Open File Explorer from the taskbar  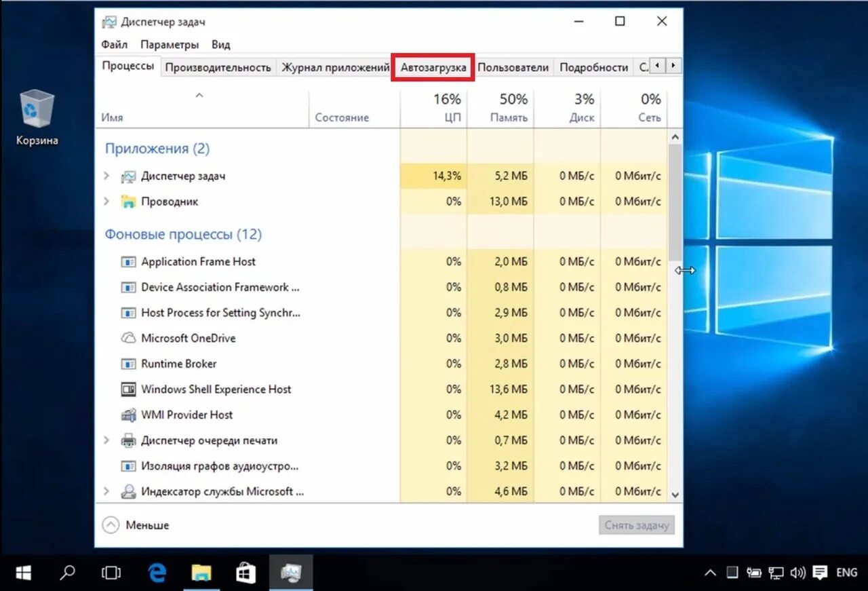point(201,573)
